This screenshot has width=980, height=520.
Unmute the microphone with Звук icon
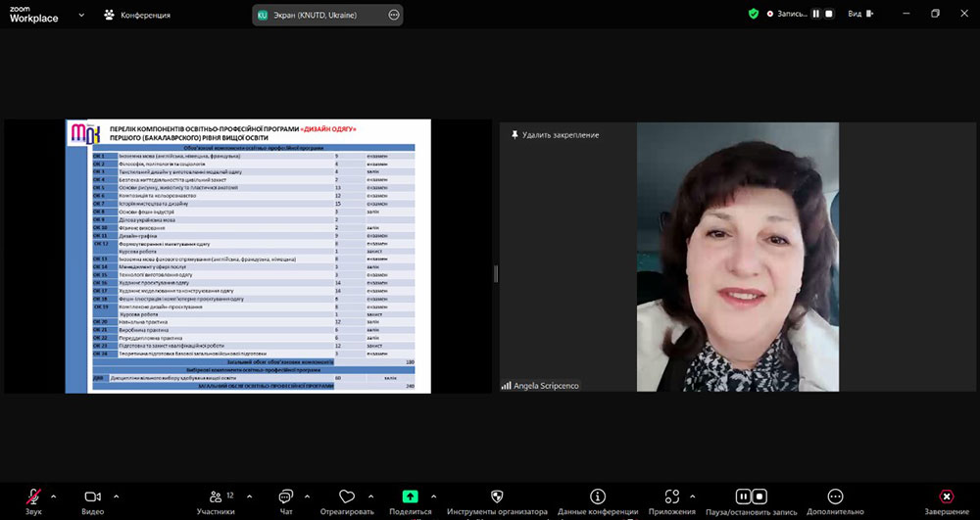click(33, 496)
